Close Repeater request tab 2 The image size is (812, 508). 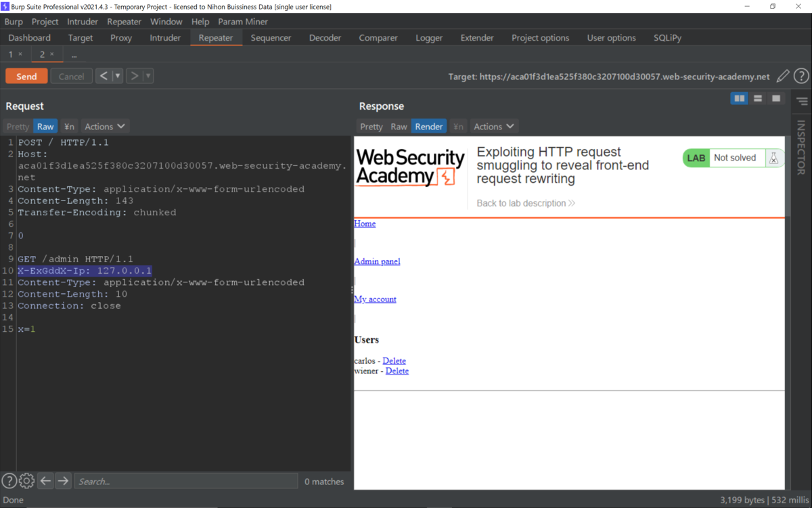52,54
